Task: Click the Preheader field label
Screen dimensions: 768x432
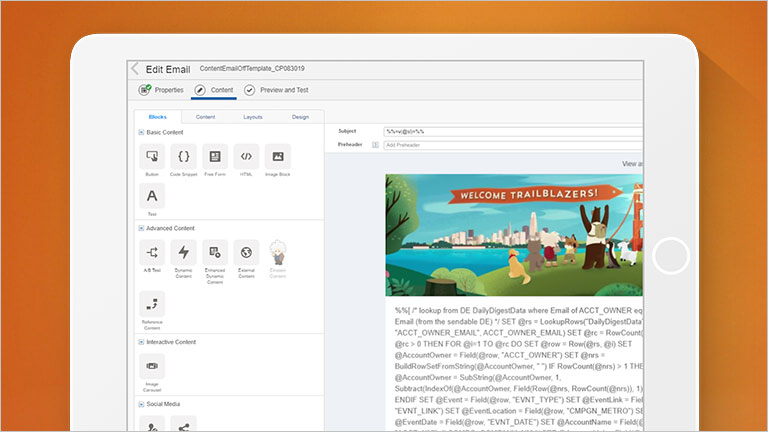Action: pyautogui.click(x=350, y=144)
